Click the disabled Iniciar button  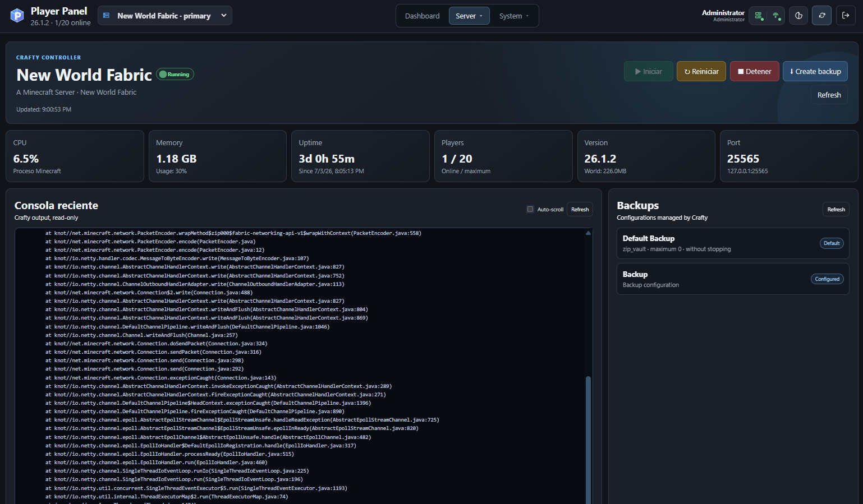tap(649, 71)
